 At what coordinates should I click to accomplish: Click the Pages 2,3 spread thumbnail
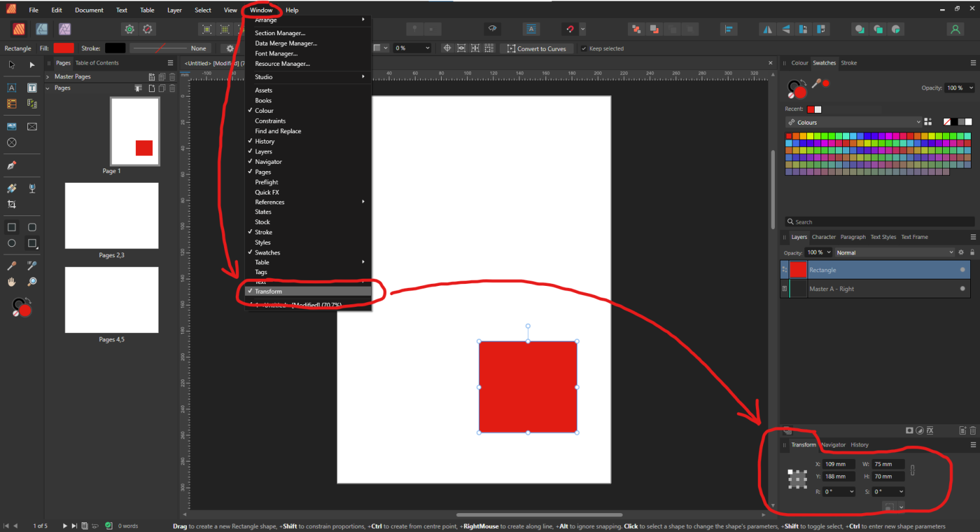111,215
